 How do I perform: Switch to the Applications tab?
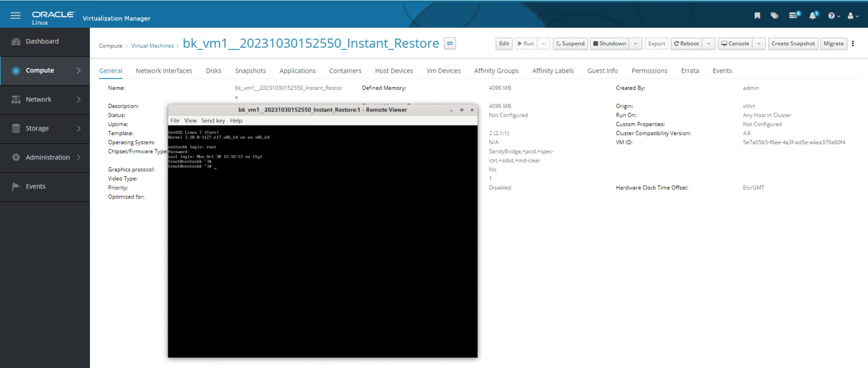click(297, 71)
